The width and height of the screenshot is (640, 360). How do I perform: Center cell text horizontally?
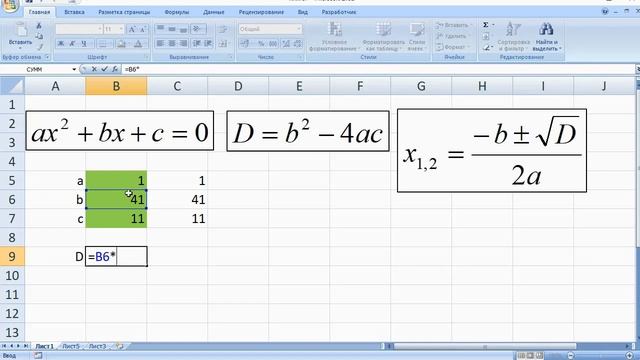[172, 43]
